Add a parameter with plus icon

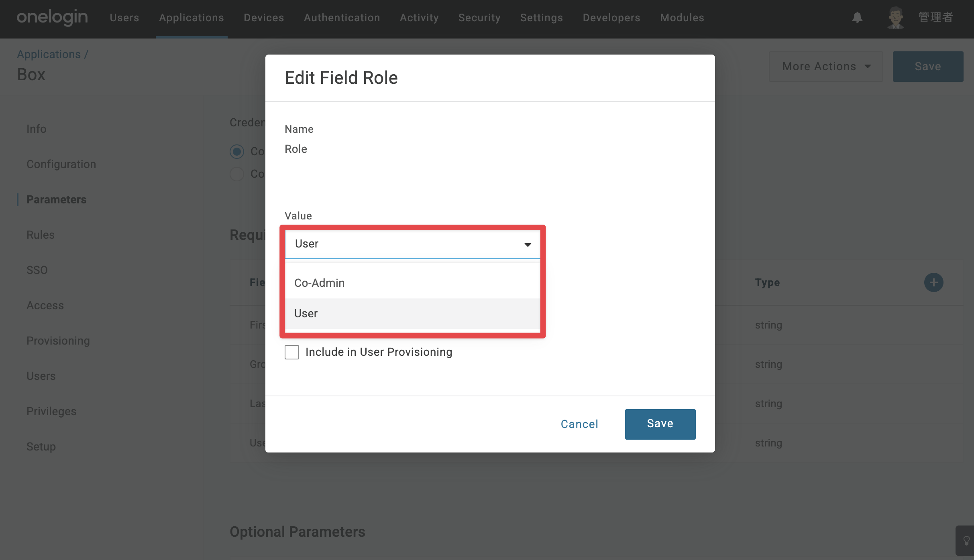click(x=933, y=282)
